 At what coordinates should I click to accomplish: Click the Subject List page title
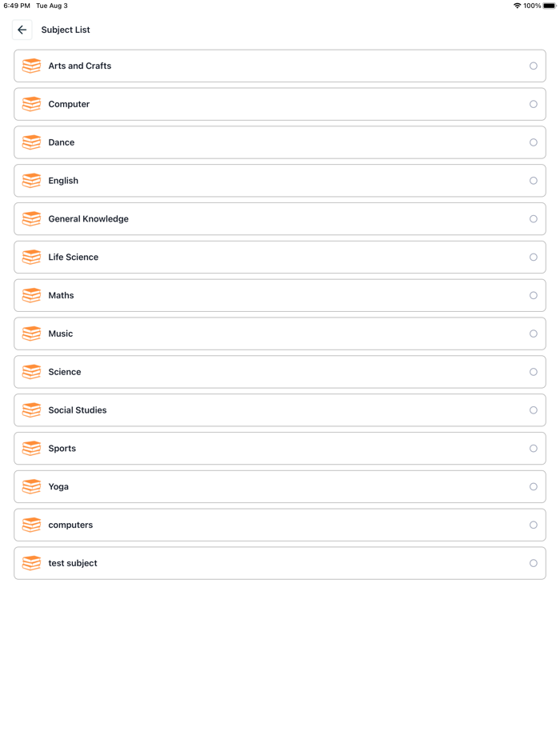(66, 30)
